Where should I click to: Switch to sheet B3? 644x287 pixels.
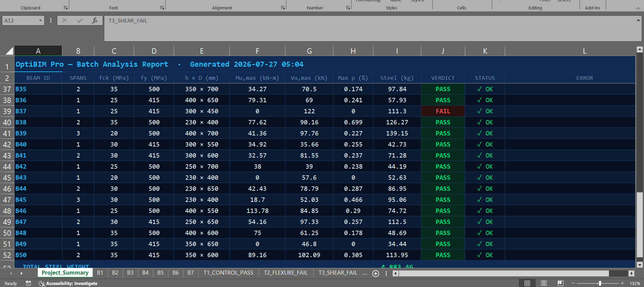click(x=130, y=273)
